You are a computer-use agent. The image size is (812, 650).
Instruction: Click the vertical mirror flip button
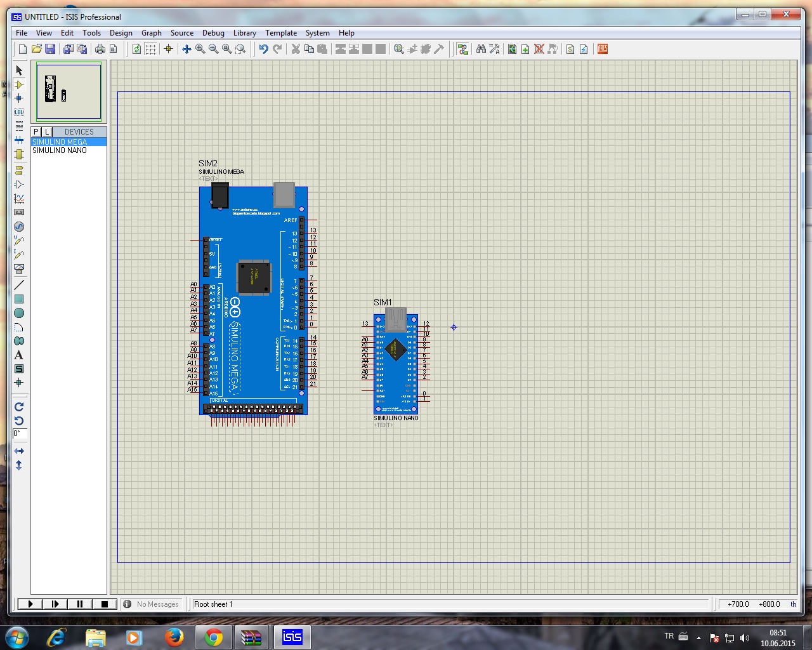pyautogui.click(x=19, y=465)
